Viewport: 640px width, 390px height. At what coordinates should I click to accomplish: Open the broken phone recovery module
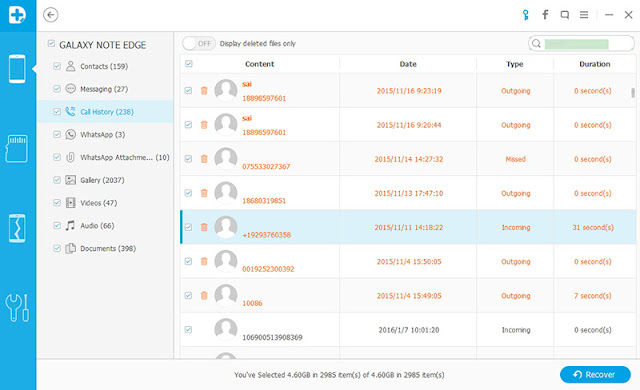tap(17, 228)
